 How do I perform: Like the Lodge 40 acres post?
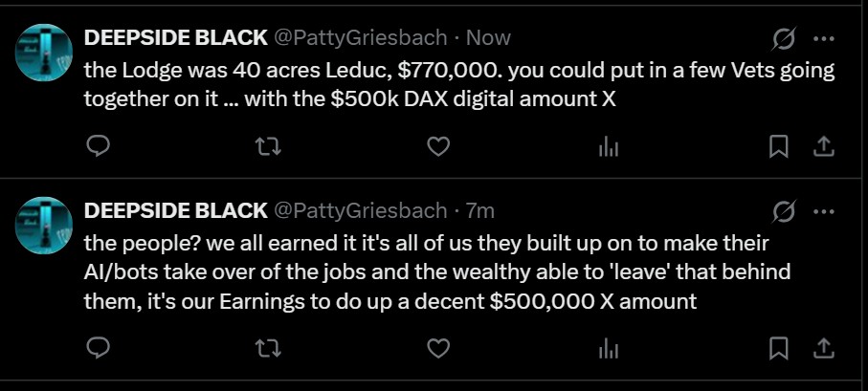pyautogui.click(x=437, y=146)
